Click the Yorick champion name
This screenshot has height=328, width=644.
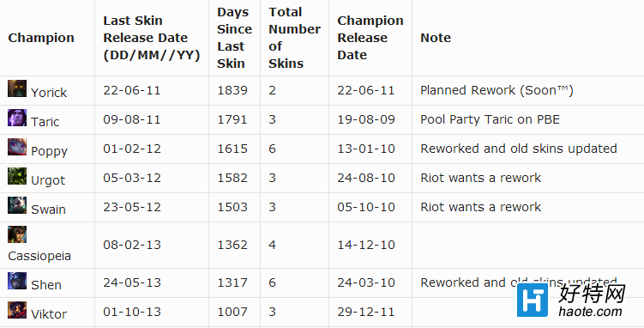pos(49,93)
